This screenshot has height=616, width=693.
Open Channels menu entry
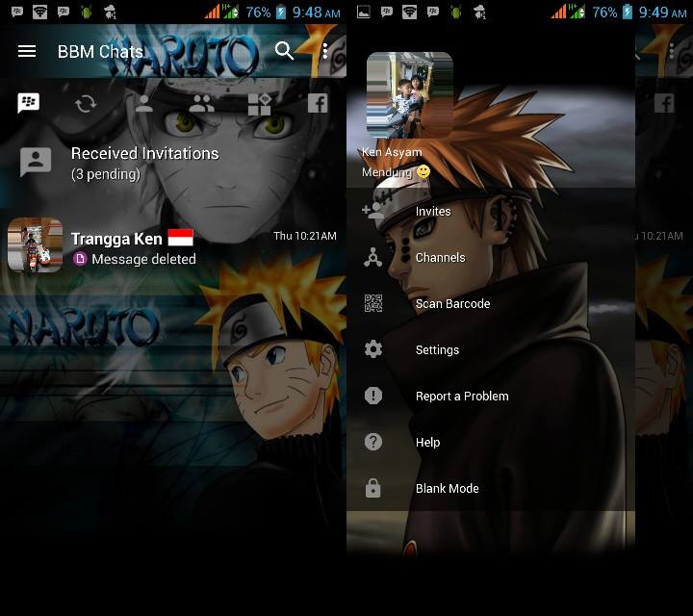coord(491,257)
